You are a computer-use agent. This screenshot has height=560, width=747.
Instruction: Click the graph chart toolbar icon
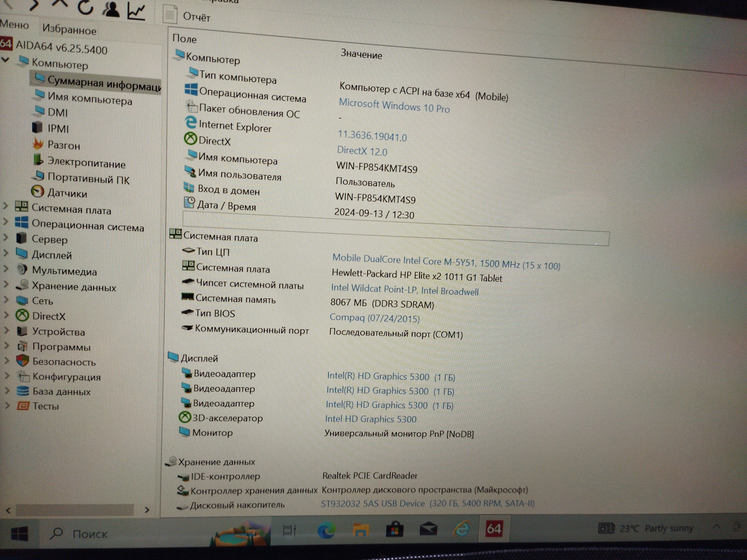coord(136,12)
